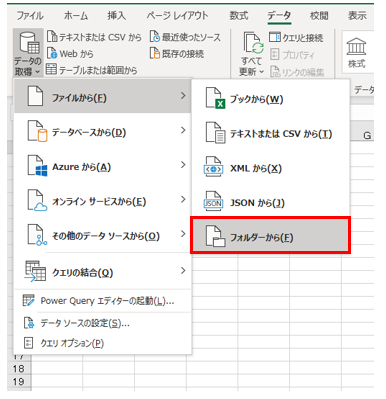Screen dimensions: 386x399
Task: Choose ブックから(W) in the submenu
Action: 271,99
